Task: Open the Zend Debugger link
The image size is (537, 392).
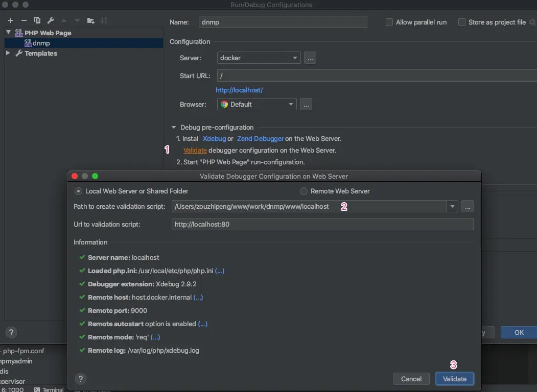Action: coord(260,138)
